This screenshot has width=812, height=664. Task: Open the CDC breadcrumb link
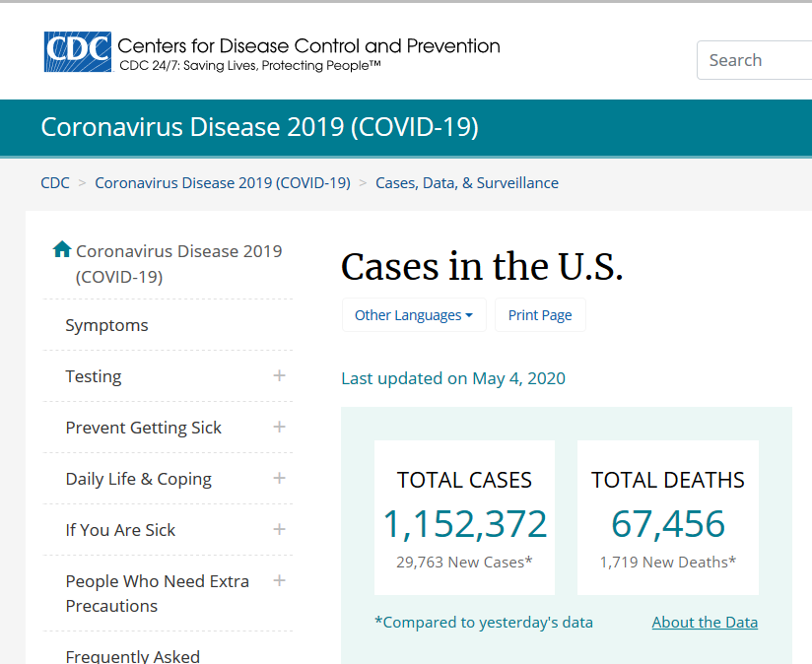(x=55, y=182)
